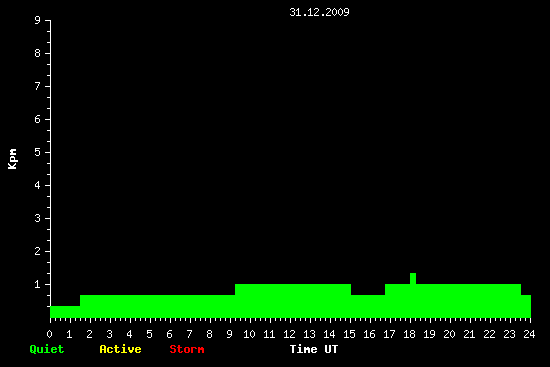The height and width of the screenshot is (367, 550).
Task: Click hour 21 on the time axis
Action: 469,334
